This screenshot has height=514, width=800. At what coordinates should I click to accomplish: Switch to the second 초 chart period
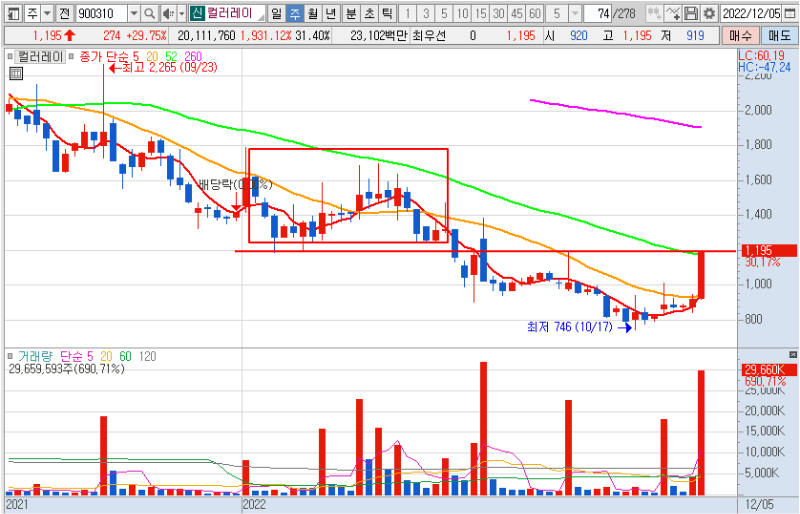[369, 13]
